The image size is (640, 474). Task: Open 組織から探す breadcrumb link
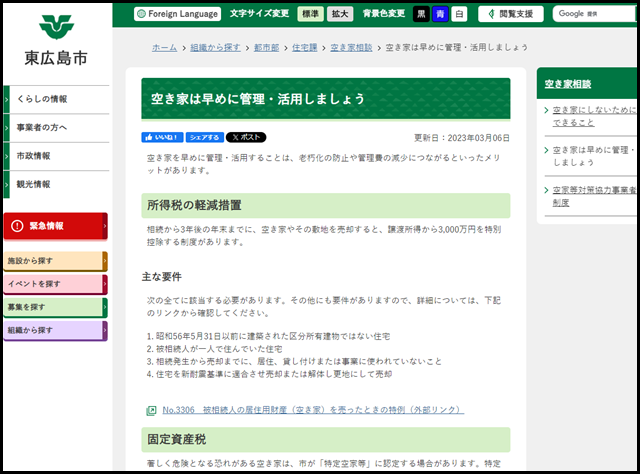(215, 48)
